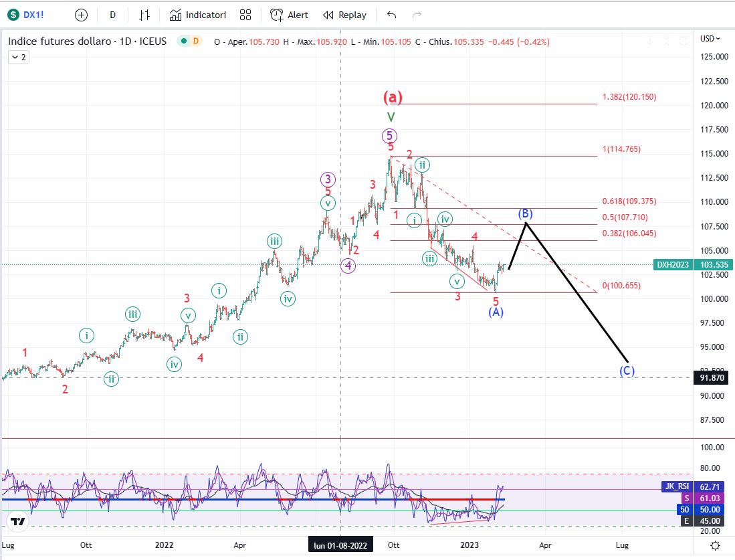Click the JK_RSI indicator label

677,487
